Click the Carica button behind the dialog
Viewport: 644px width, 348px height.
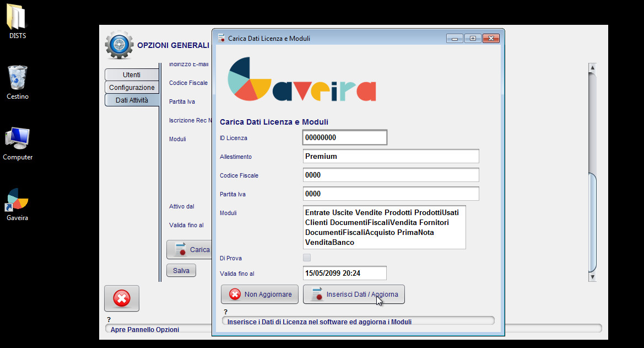pyautogui.click(x=190, y=249)
